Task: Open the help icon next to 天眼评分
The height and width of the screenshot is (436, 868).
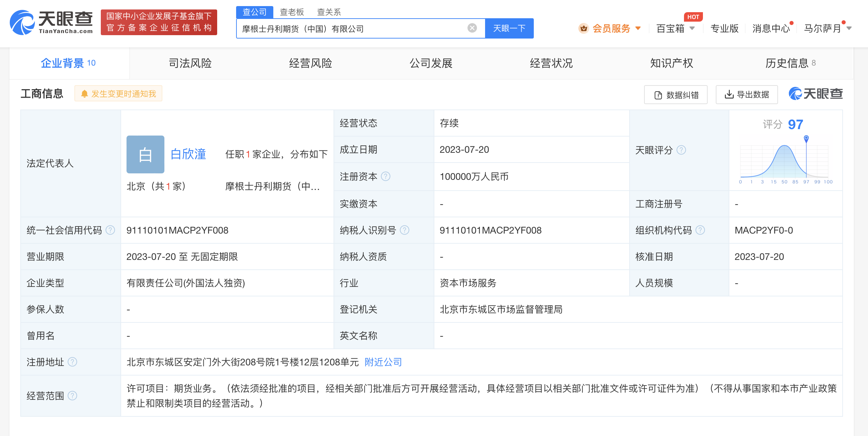Action: [x=682, y=150]
